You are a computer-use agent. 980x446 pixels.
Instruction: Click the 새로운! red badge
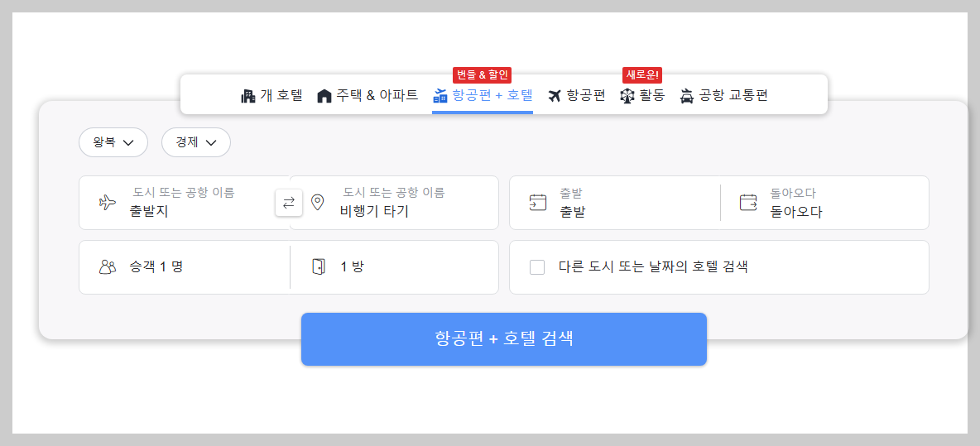[x=642, y=75]
